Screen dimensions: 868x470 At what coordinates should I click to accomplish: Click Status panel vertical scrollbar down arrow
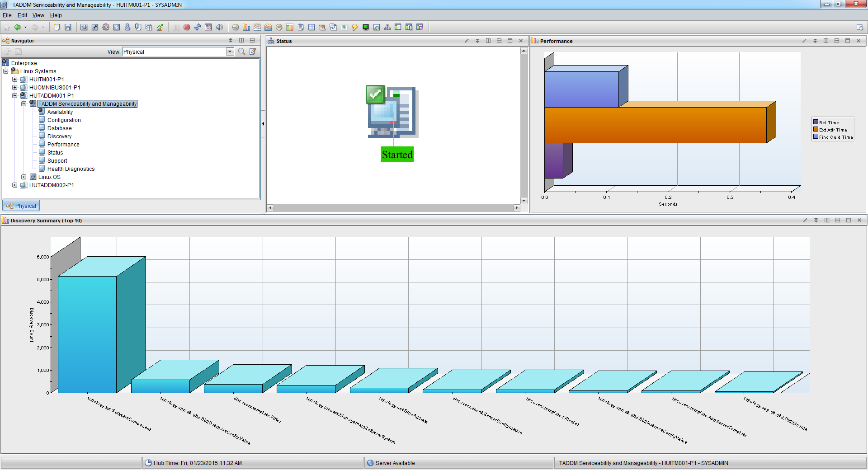524,201
